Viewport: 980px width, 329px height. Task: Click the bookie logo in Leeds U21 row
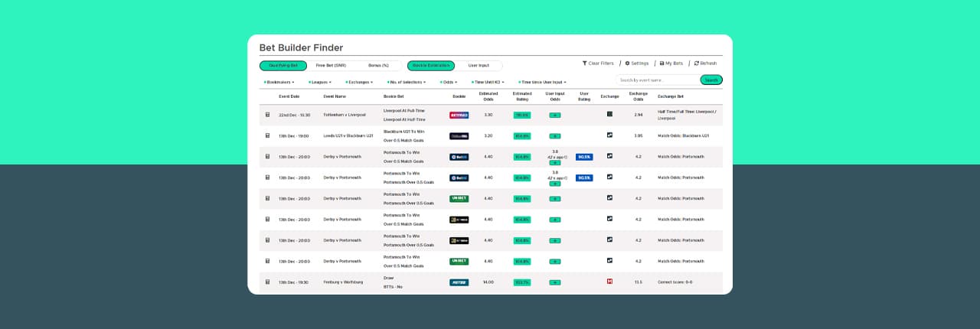point(459,135)
